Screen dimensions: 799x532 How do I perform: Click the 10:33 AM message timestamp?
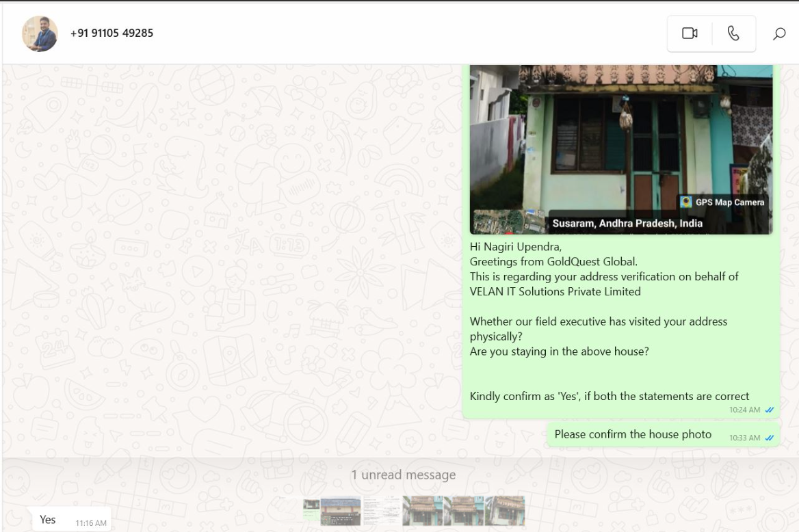(x=744, y=438)
